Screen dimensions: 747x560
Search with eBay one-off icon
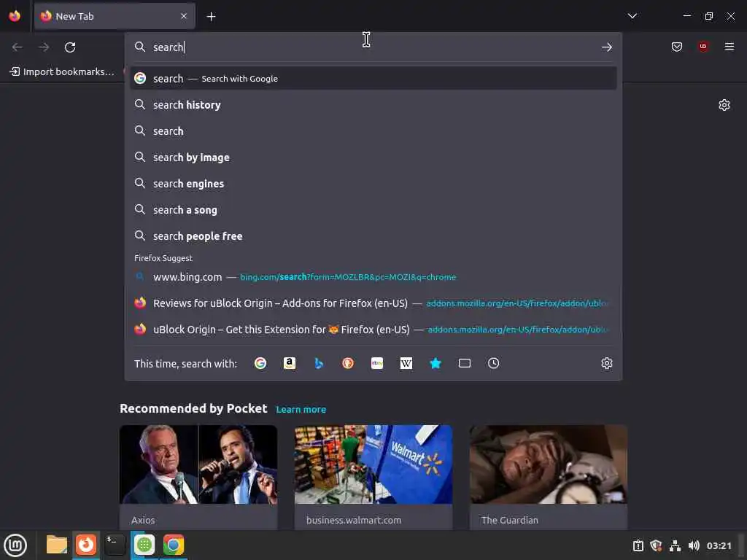377,363
